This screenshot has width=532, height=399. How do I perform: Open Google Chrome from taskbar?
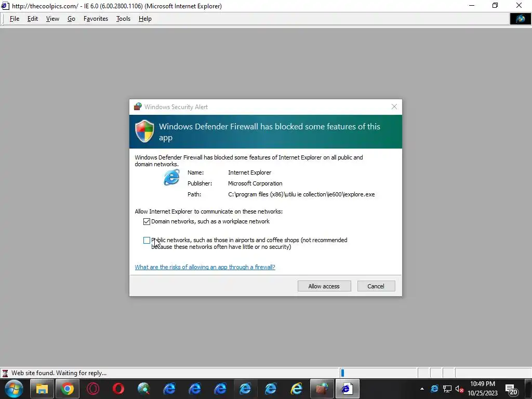67,389
